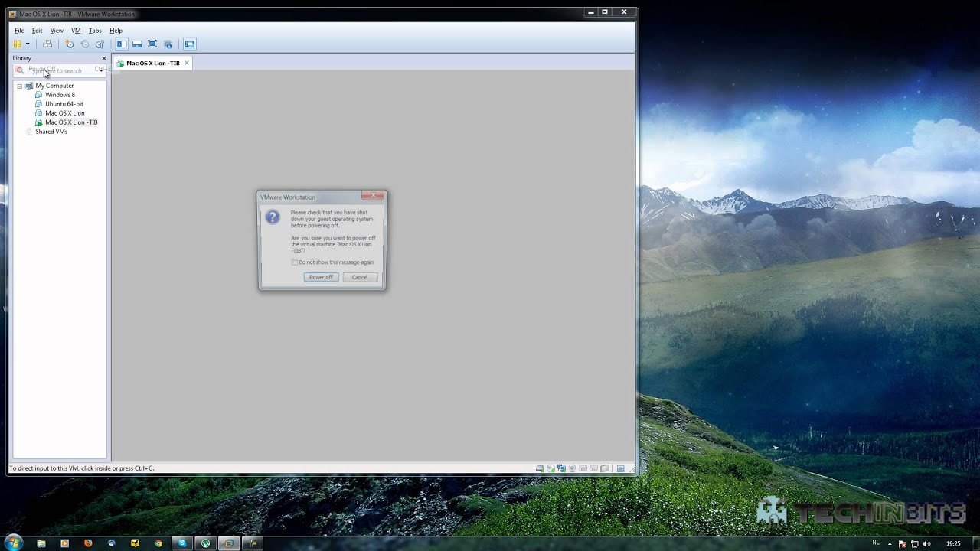Show hidden system tray icons arrow
The height and width of the screenshot is (551, 980).
click(x=891, y=544)
